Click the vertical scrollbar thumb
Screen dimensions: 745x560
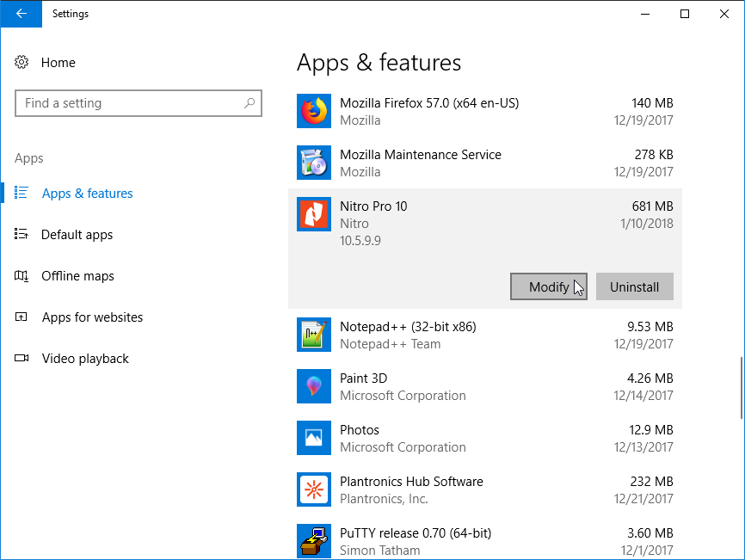click(742, 388)
